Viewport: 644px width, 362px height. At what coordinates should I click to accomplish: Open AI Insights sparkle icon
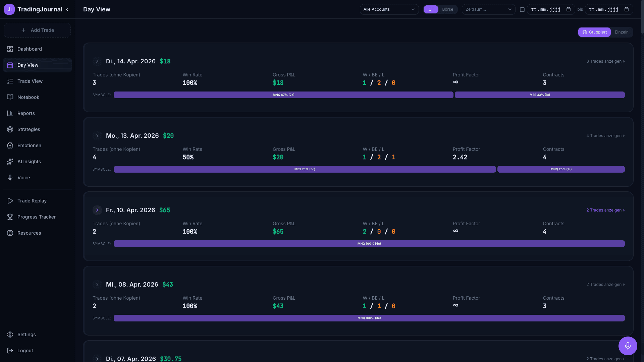10,162
